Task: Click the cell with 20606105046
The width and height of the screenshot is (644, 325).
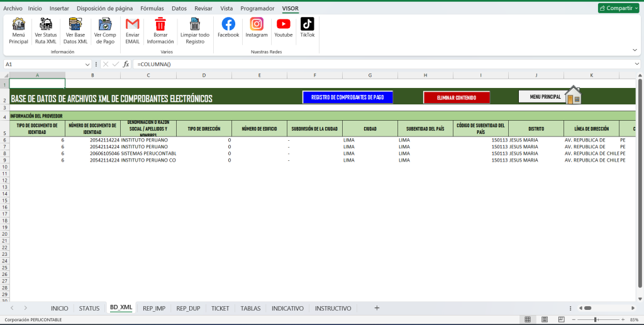Action: coord(92,153)
